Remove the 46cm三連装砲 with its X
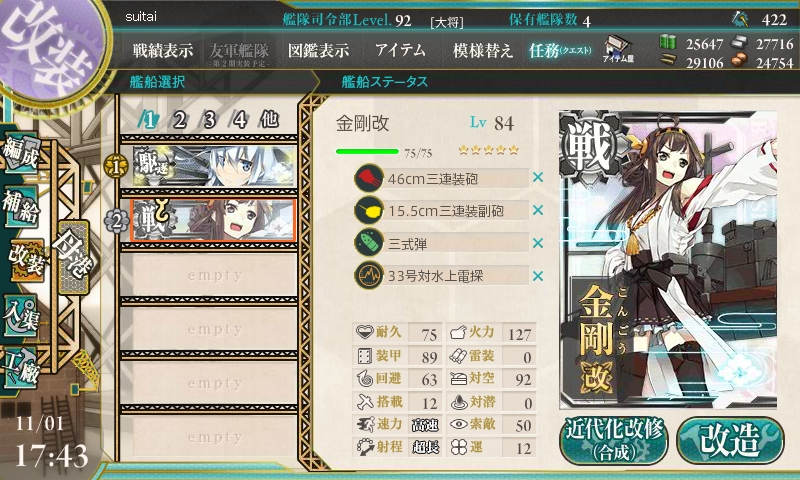Image resolution: width=800 pixels, height=480 pixels. click(x=538, y=178)
